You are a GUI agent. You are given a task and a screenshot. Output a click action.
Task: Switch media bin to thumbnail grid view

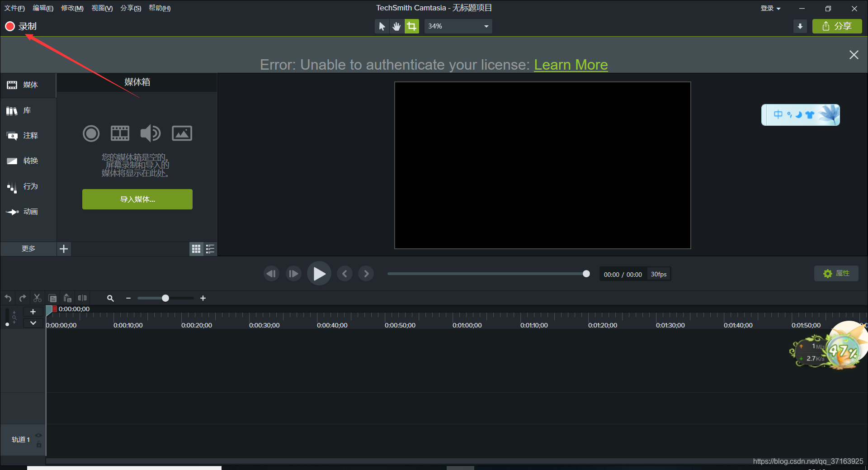pyautogui.click(x=196, y=249)
